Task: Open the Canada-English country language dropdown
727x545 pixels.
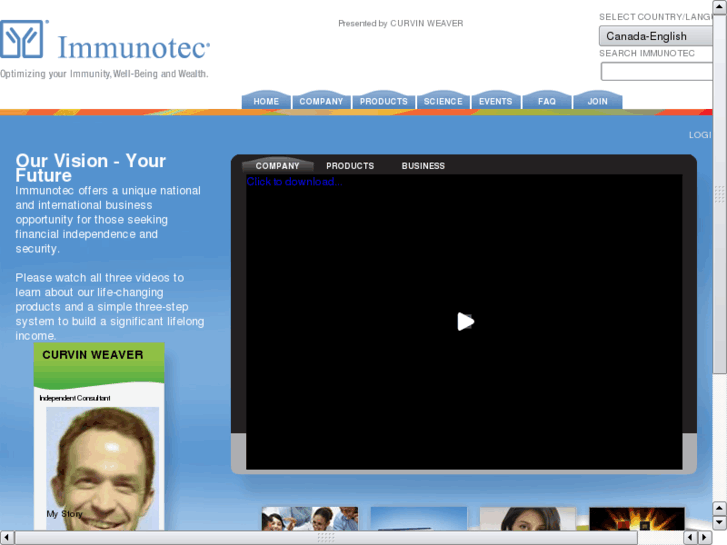Action: point(656,36)
